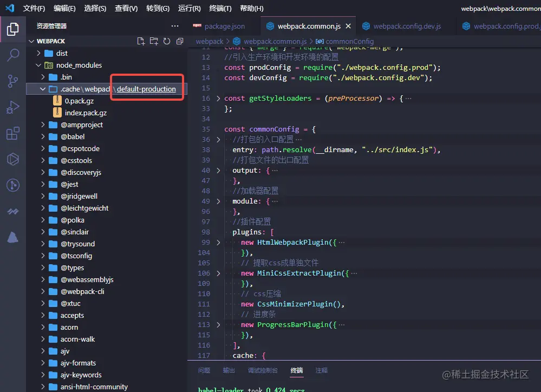541x392 pixels.
Task: Open the index.pack.gz file
Action: tap(107, 113)
